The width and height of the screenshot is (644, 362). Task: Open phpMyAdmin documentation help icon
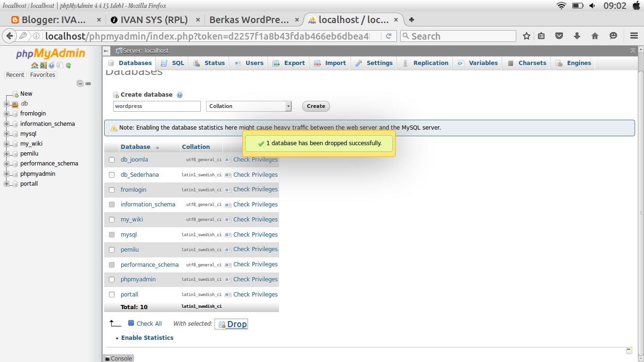(51, 66)
